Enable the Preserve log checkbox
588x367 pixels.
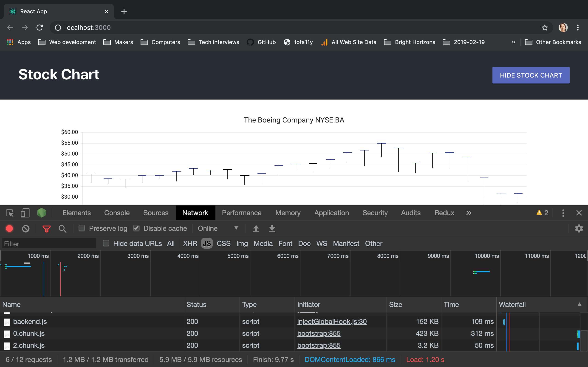(x=82, y=228)
